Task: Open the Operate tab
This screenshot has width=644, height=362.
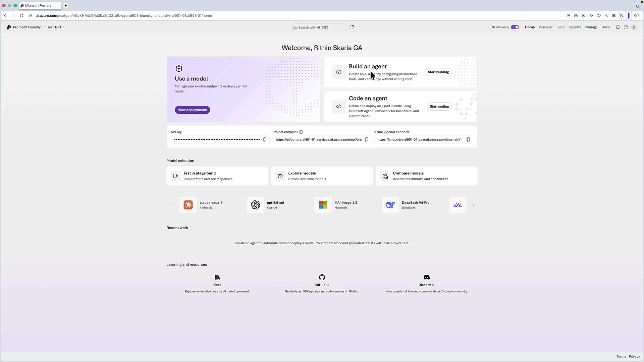Action: [575, 27]
